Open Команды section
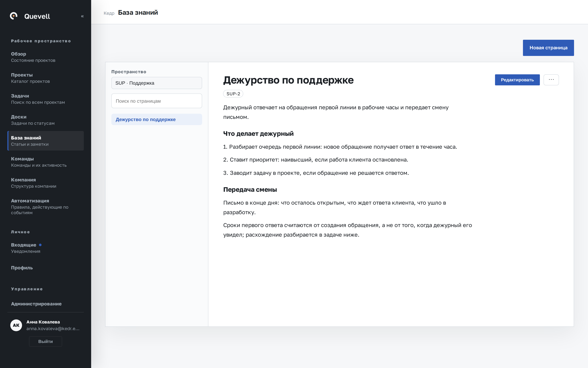Viewport: 588px width, 368px height. coord(45,162)
